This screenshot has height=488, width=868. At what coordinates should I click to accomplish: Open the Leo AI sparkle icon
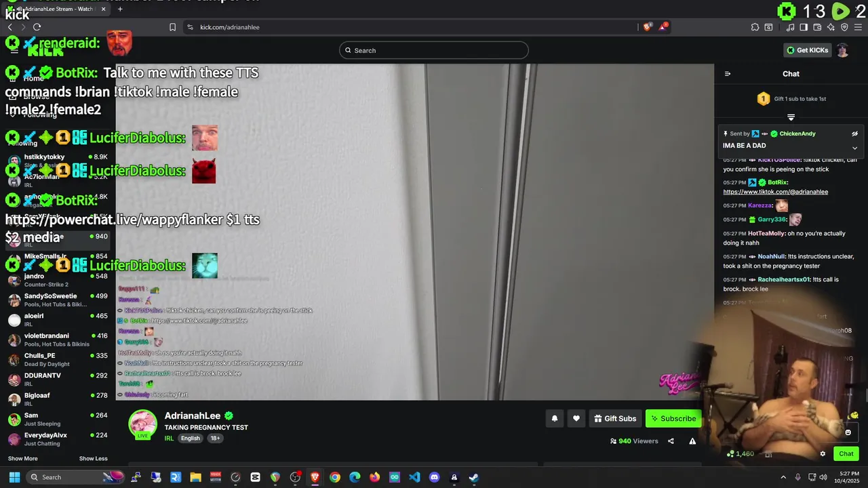(x=831, y=27)
